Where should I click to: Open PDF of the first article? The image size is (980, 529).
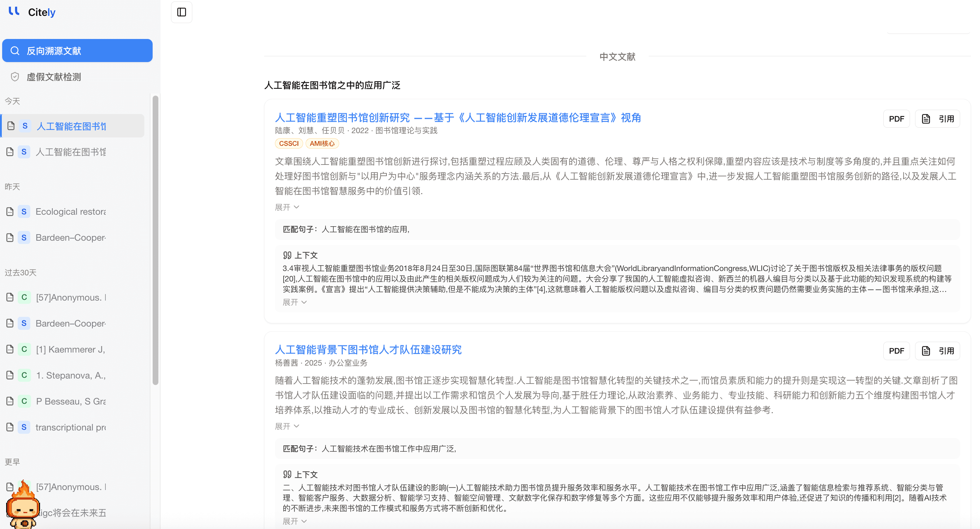pyautogui.click(x=896, y=119)
